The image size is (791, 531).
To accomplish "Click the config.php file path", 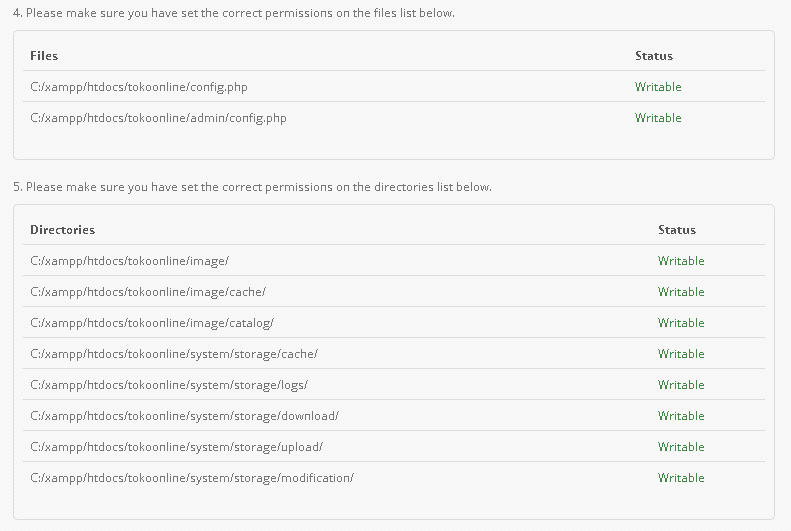I will coord(138,87).
